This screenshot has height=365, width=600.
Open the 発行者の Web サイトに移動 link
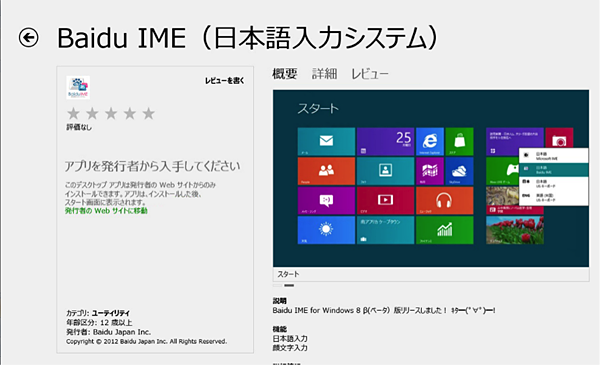point(106,211)
